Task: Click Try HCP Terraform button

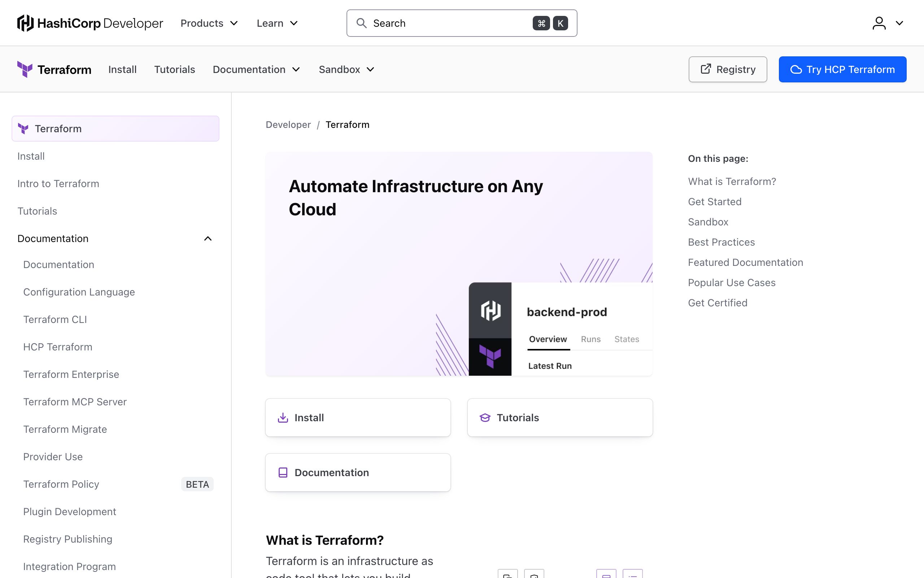Action: coord(843,69)
